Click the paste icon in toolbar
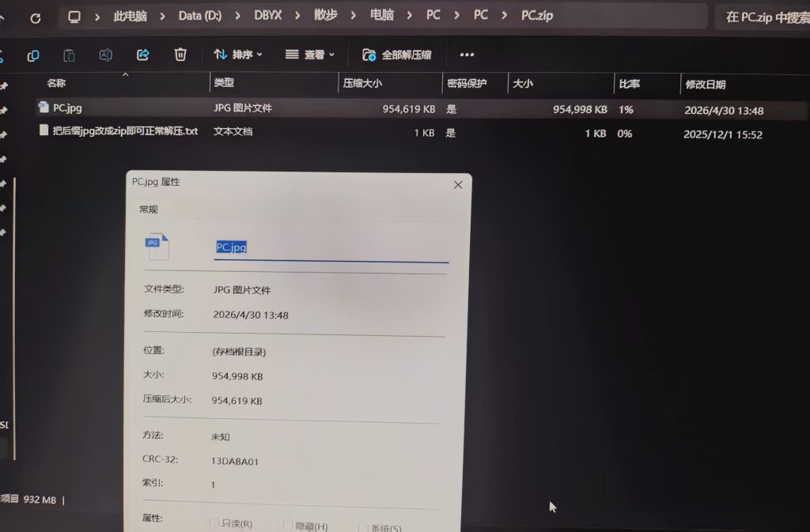Image resolution: width=810 pixels, height=532 pixels. pos(69,55)
